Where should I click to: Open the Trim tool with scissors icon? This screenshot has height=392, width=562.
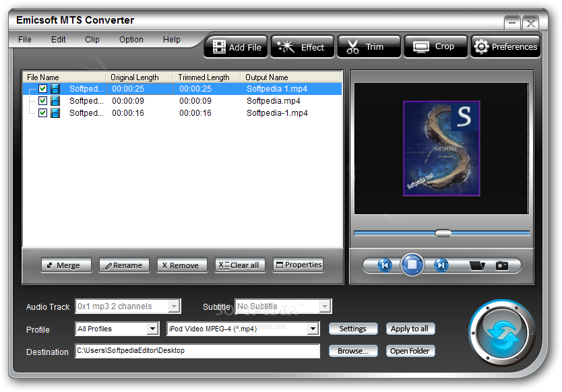pyautogui.click(x=369, y=46)
